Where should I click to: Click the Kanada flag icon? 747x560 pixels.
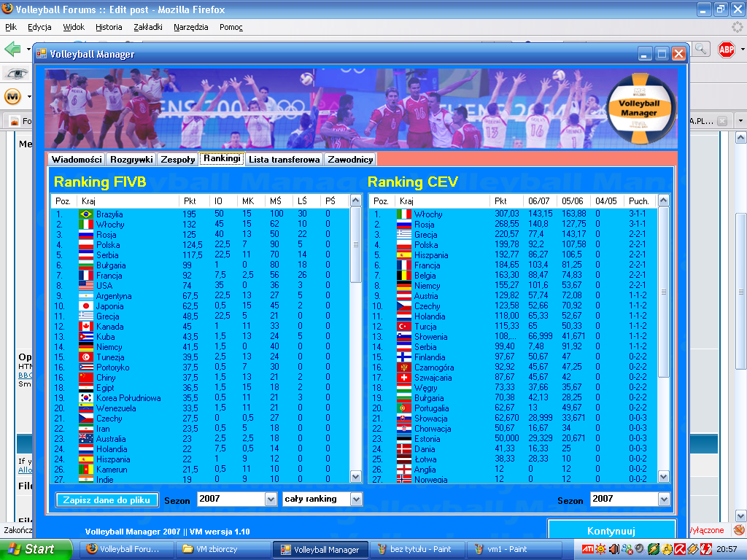point(86,327)
